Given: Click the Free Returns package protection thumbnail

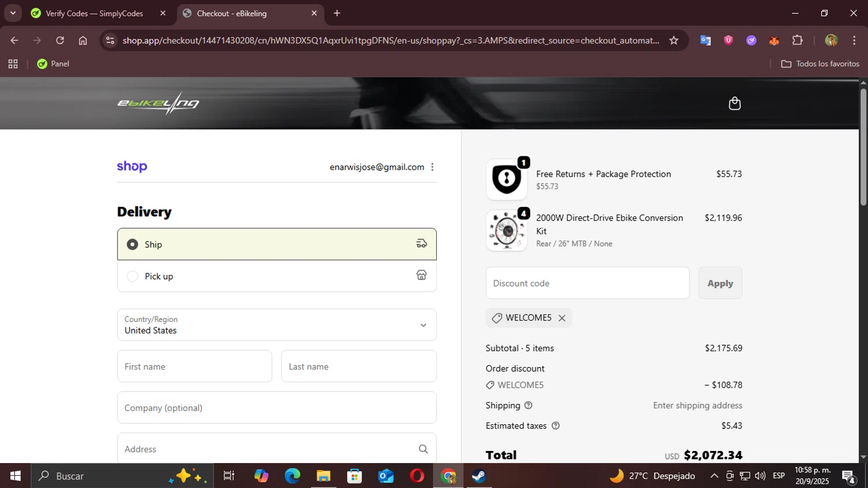Looking at the screenshot, I should click(506, 179).
